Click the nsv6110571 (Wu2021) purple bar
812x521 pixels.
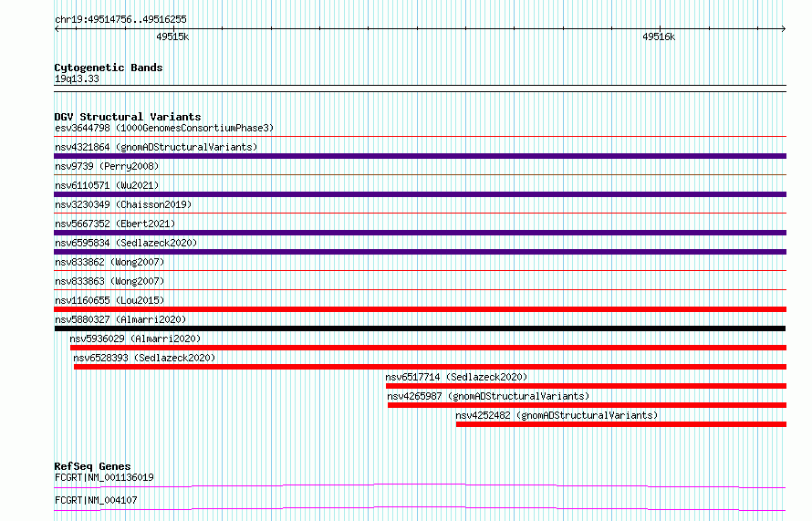[x=420, y=194]
